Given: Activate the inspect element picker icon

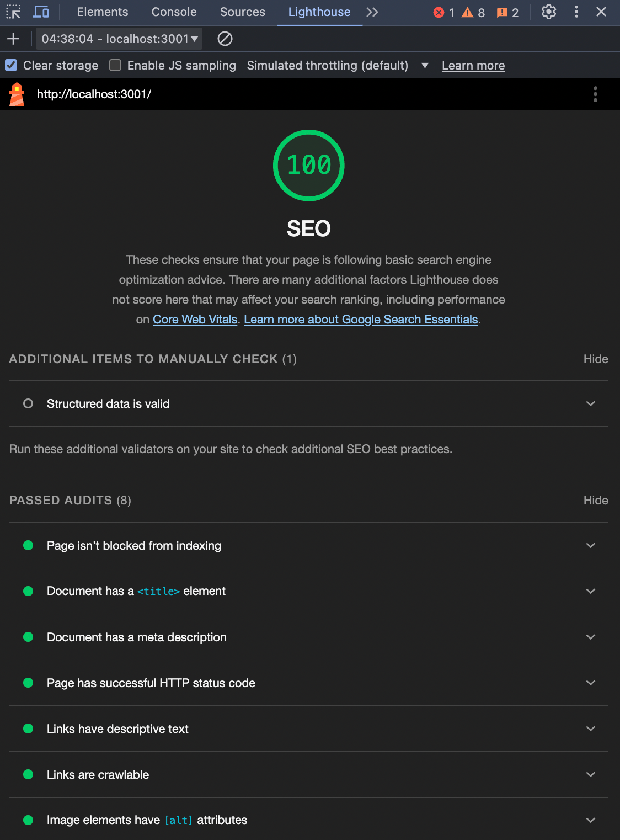Looking at the screenshot, I should [x=13, y=12].
